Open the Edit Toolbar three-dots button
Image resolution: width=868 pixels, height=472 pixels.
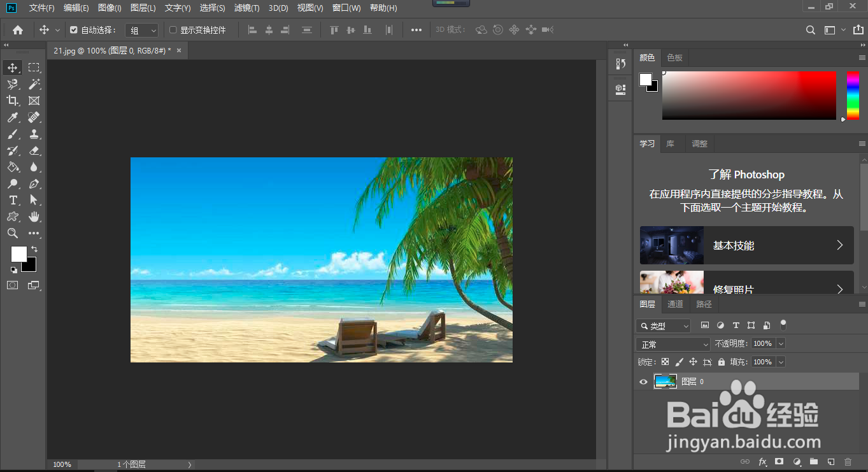tap(34, 233)
